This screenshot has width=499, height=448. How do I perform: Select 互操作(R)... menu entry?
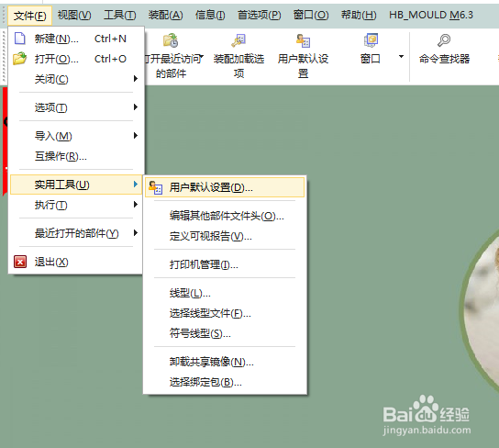point(76,156)
